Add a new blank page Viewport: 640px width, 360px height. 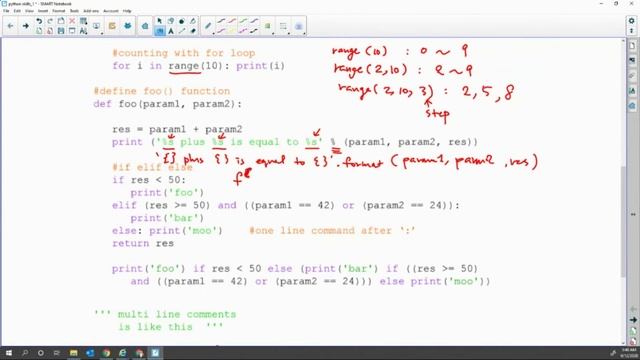tap(39, 31)
